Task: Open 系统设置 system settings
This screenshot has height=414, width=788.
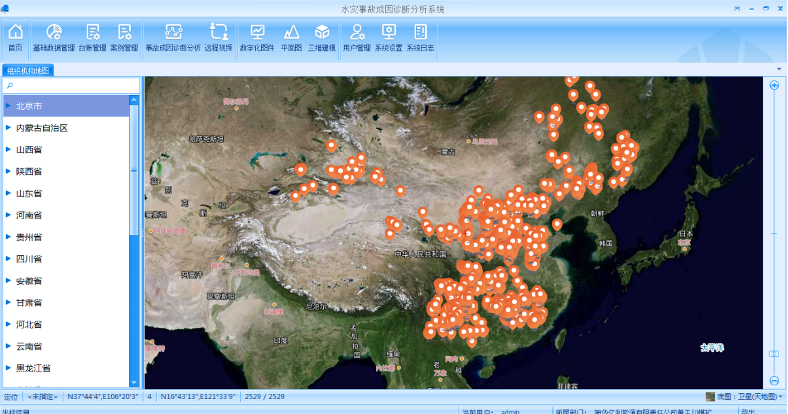Action: coord(388,38)
